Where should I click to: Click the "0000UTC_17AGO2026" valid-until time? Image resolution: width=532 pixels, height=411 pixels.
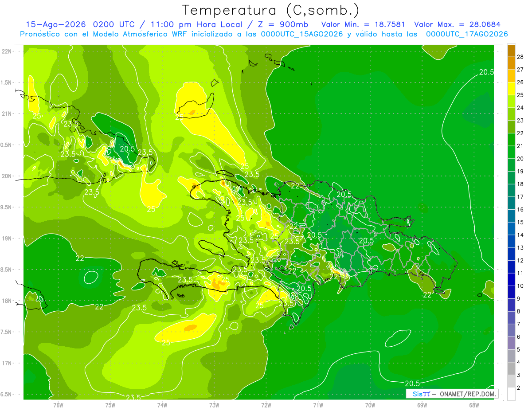pos(467,34)
